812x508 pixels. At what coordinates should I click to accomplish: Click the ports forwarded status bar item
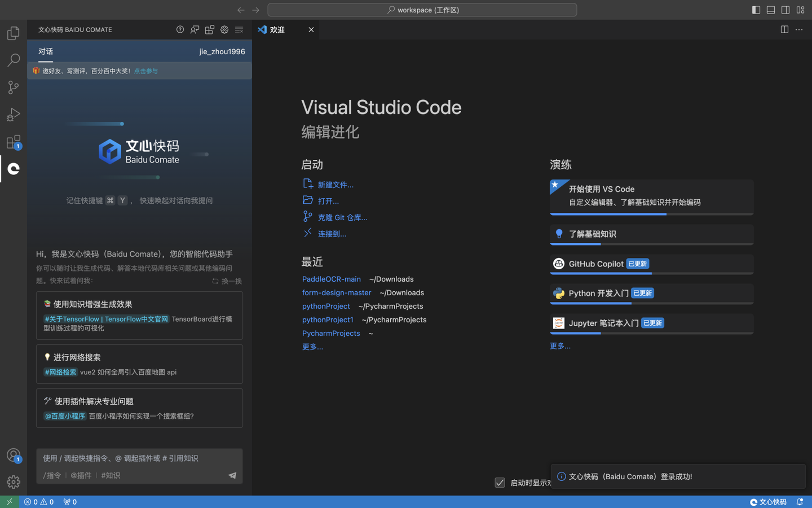[70, 502]
